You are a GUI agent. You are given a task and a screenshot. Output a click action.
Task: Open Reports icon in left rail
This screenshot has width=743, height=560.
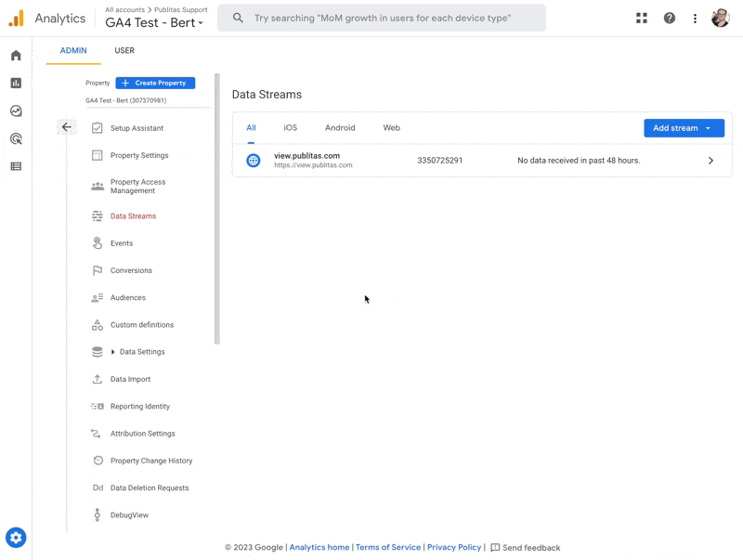coord(16,84)
